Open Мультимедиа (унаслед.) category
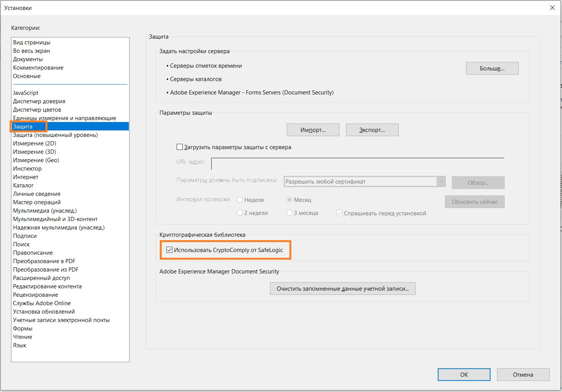Screen dimensions: 562x392 70,211
